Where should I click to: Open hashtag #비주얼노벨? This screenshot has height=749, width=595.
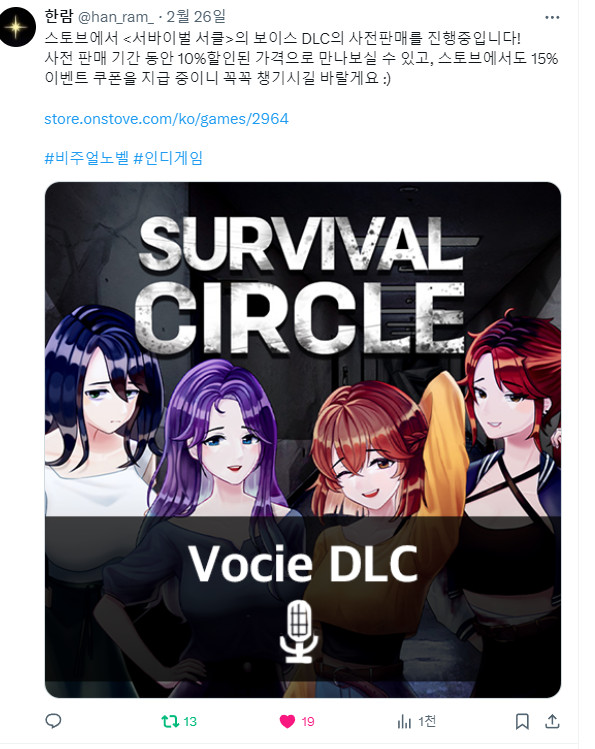[86, 158]
